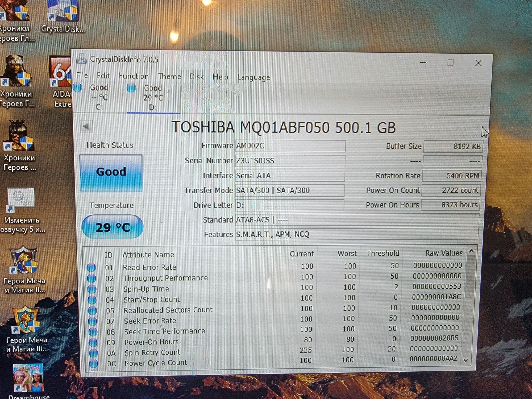The height and width of the screenshot is (399, 532).
Task: Open the Хроники Героев ... shortcut above Изменить
Action: (x=19, y=146)
